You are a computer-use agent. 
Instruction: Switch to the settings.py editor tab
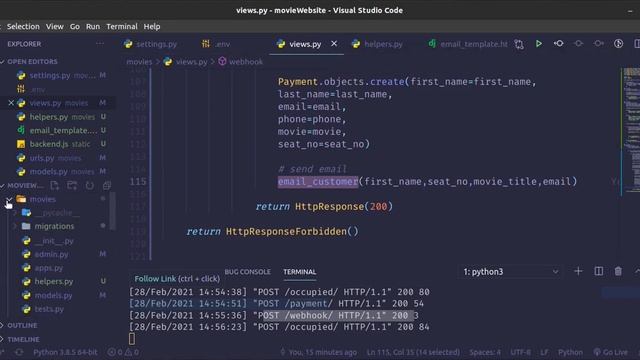tap(151, 44)
